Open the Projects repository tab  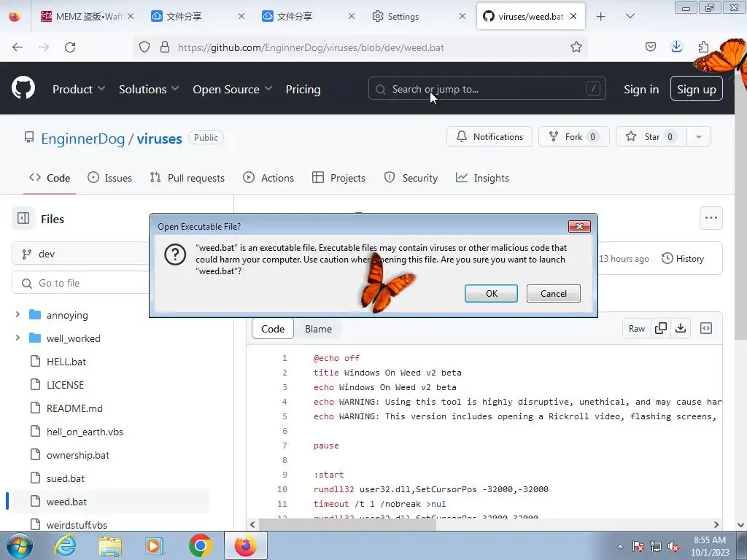[338, 178]
